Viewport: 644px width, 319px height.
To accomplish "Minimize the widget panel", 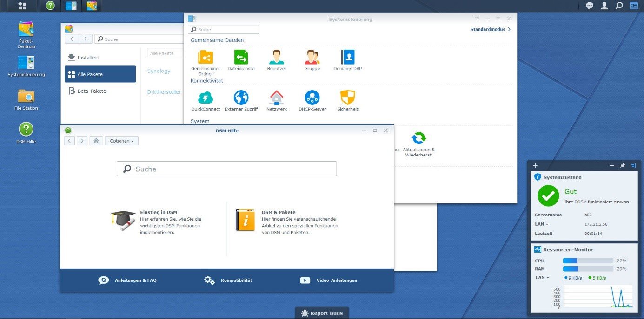I will (612, 165).
